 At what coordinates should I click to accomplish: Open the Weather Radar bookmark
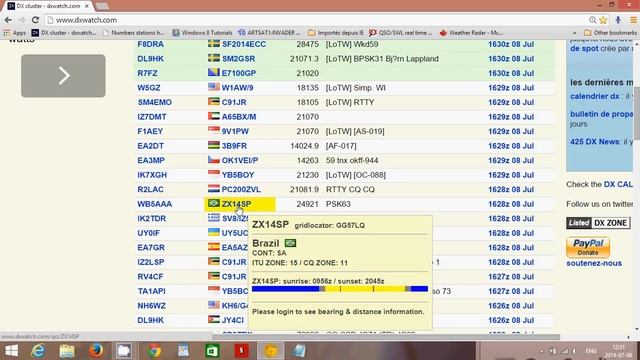point(471,33)
